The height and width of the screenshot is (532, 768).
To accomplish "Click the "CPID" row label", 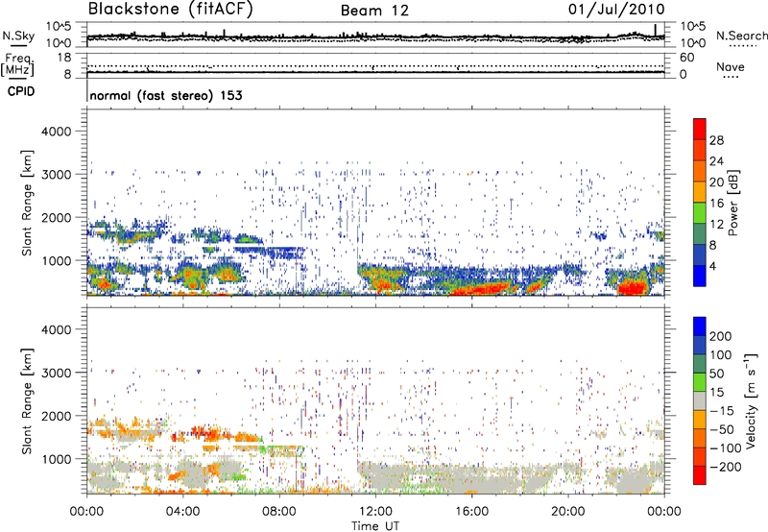I will pyautogui.click(x=21, y=91).
